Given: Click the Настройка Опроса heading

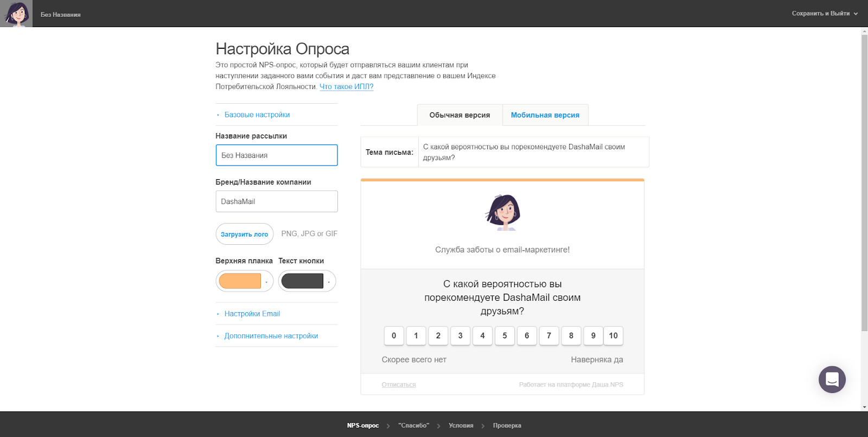Looking at the screenshot, I should click(x=283, y=49).
